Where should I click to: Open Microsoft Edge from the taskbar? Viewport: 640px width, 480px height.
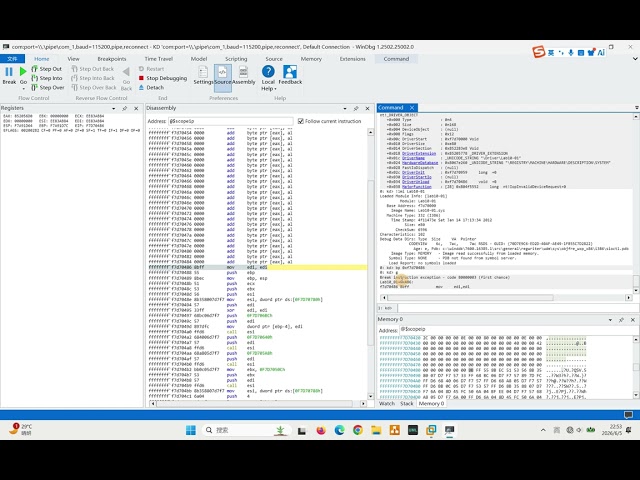[x=339, y=430]
